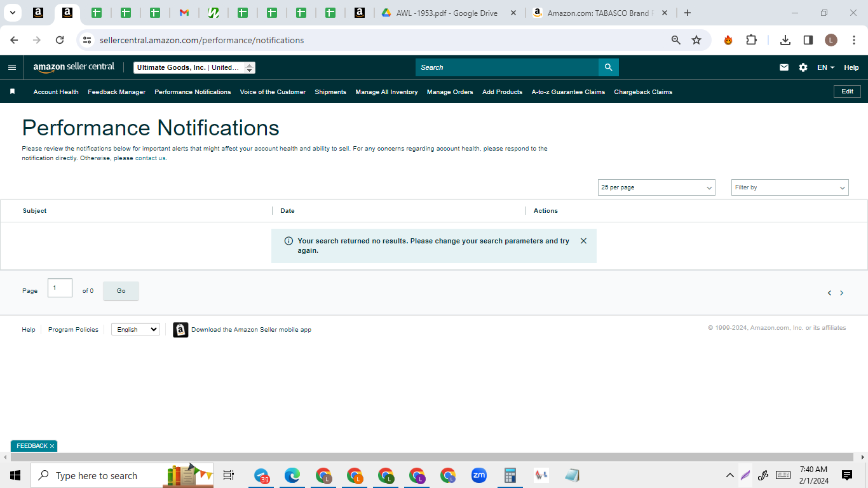Switch to the AWL-1953.pdf Google Drive tab
868x488 pixels.
[447, 13]
